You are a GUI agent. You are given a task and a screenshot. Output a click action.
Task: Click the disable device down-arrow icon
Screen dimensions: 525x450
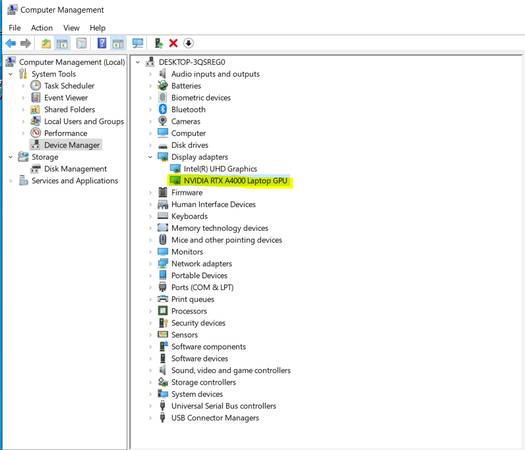click(189, 43)
